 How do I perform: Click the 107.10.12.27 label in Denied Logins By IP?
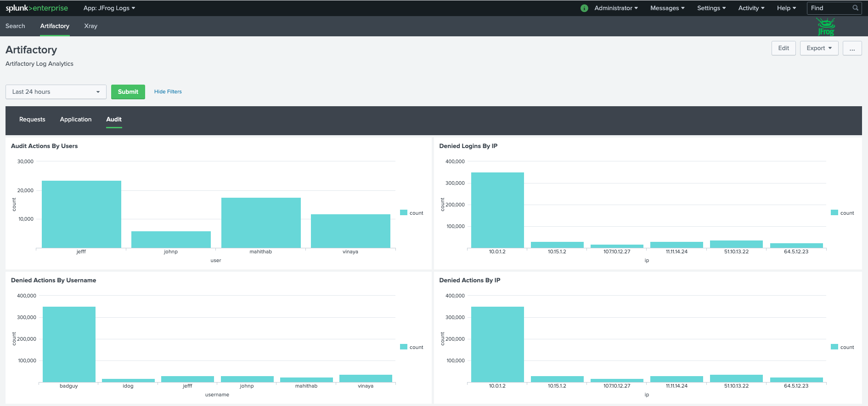(x=617, y=252)
